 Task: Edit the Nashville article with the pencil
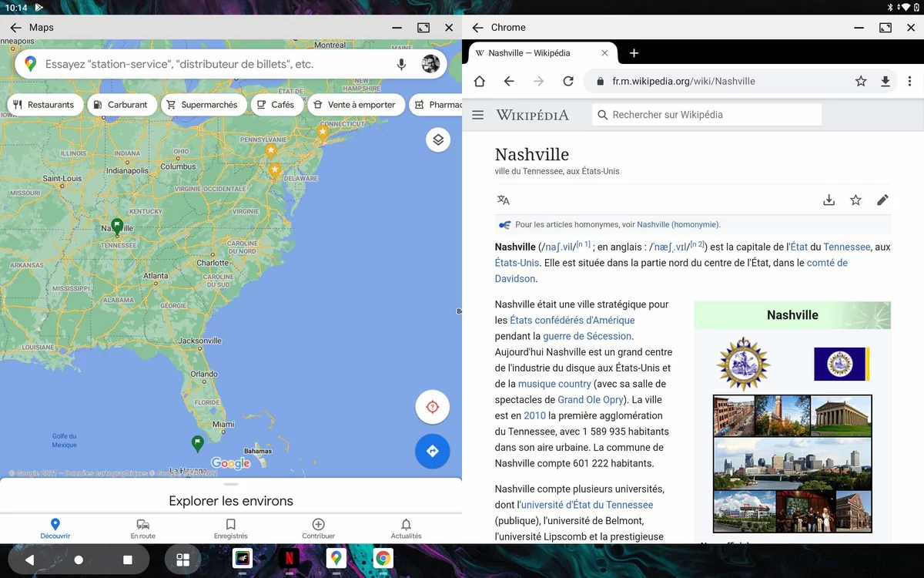[x=882, y=200]
